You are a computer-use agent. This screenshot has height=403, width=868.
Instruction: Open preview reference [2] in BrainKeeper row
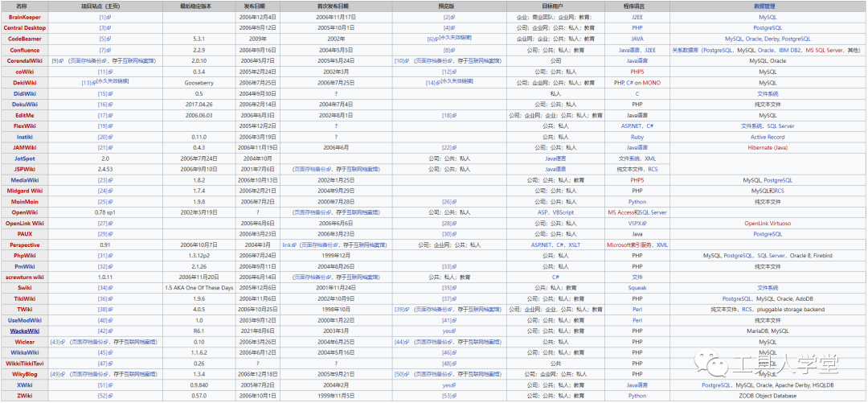tap(449, 17)
